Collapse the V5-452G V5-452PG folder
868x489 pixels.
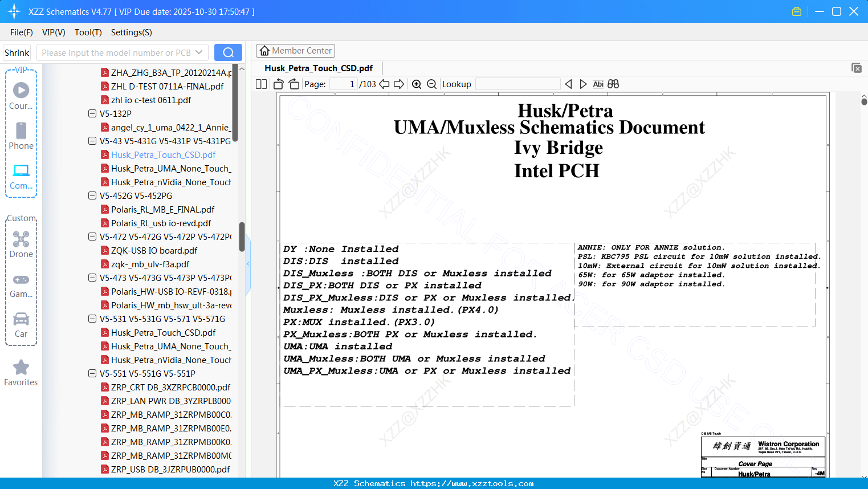pos(92,195)
